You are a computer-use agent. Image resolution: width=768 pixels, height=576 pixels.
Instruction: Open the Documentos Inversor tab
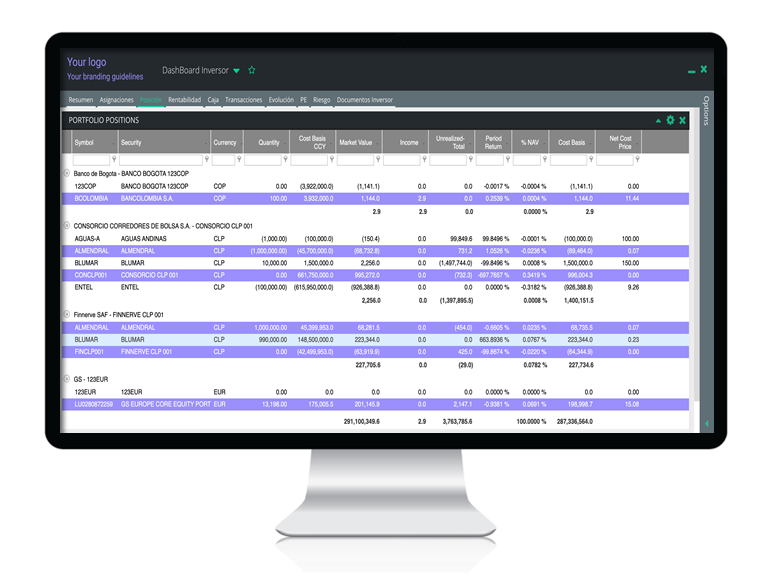point(365,100)
